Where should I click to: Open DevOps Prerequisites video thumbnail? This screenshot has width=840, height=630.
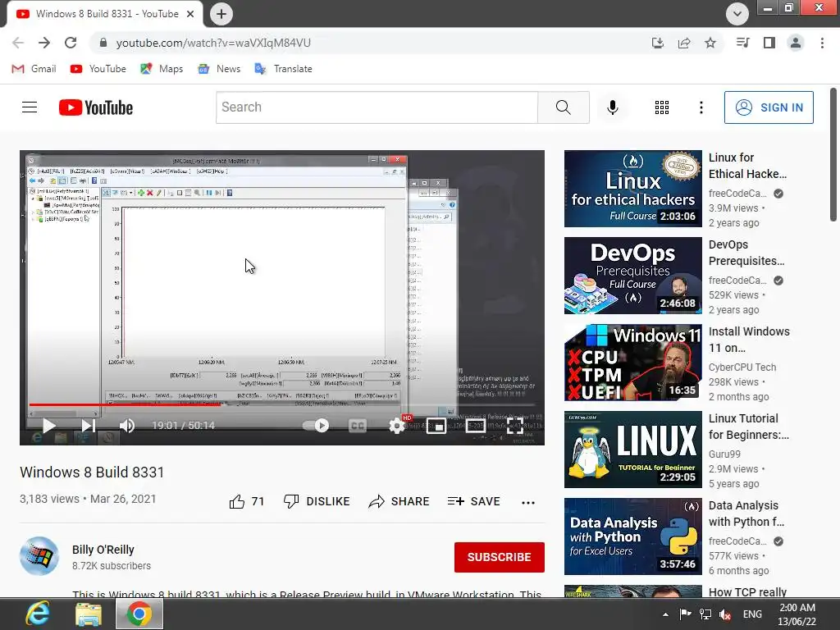click(633, 276)
